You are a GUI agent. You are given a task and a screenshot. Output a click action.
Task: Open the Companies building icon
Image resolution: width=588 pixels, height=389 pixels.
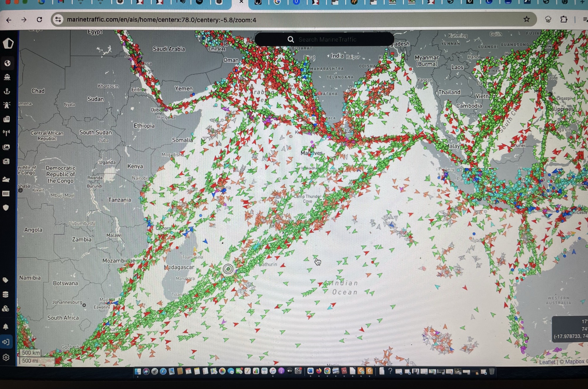coord(7,119)
